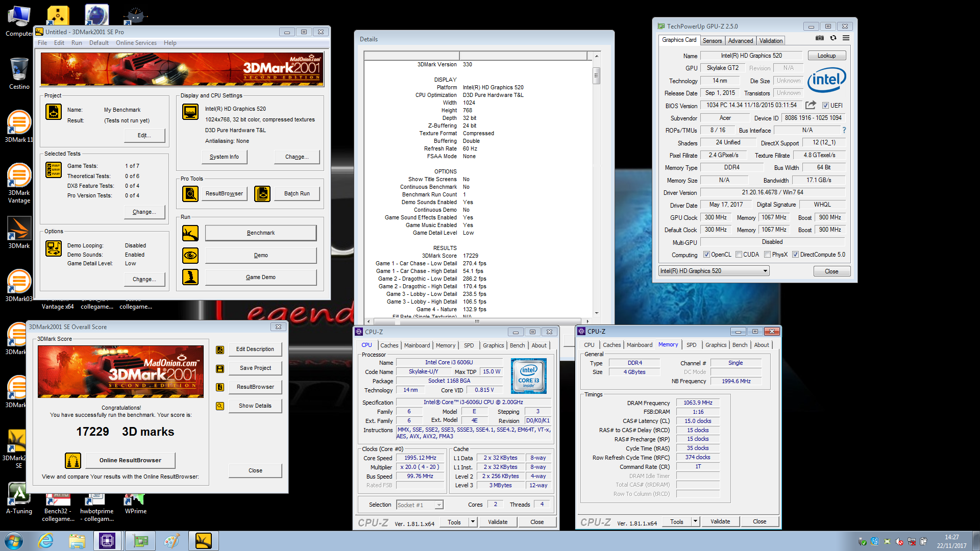This screenshot has width=980, height=551.
Task: Open the Bench tab in right CPU-Z
Action: pos(740,345)
